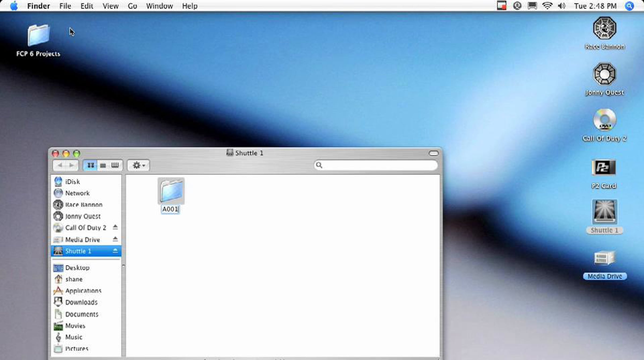The image size is (644, 360).
Task: Click the Finder search field
Action: click(x=378, y=165)
